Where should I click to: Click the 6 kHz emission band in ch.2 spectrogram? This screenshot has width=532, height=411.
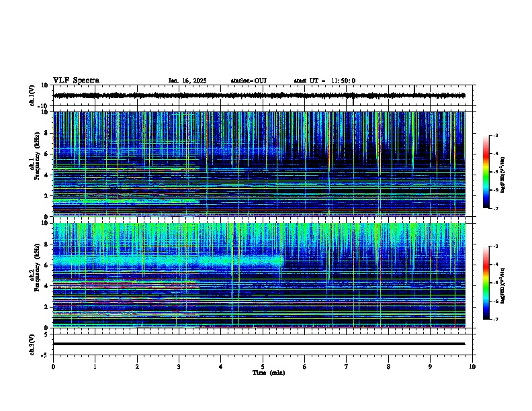168,261
